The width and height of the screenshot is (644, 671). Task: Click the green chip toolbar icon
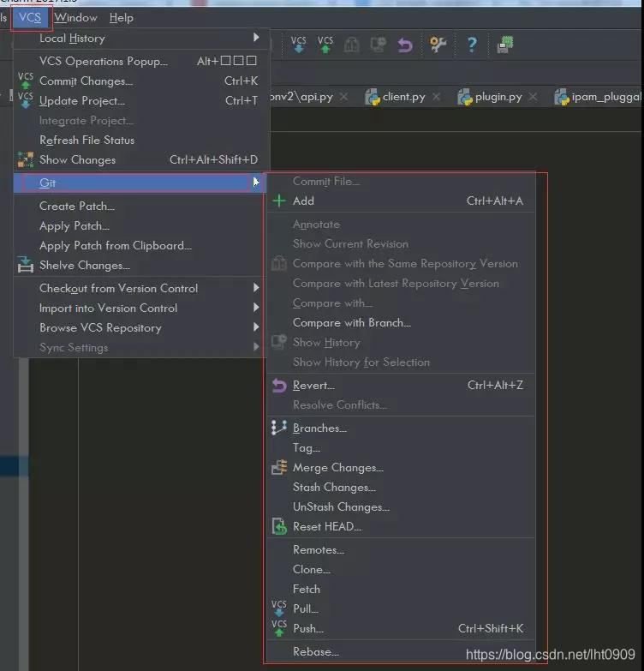[x=505, y=45]
